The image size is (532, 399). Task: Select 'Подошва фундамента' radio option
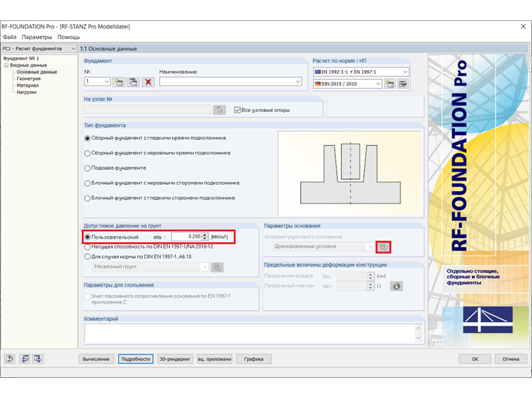coord(87,168)
